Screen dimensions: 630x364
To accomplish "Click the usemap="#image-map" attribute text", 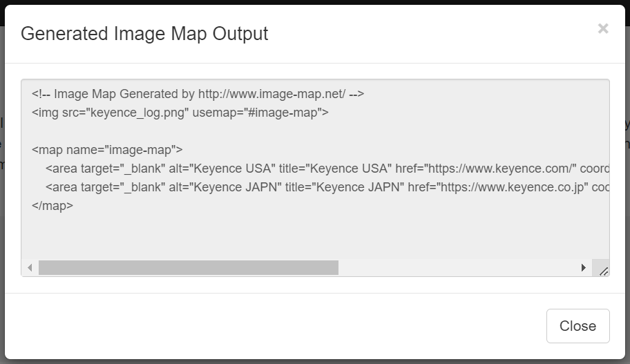I will point(258,113).
